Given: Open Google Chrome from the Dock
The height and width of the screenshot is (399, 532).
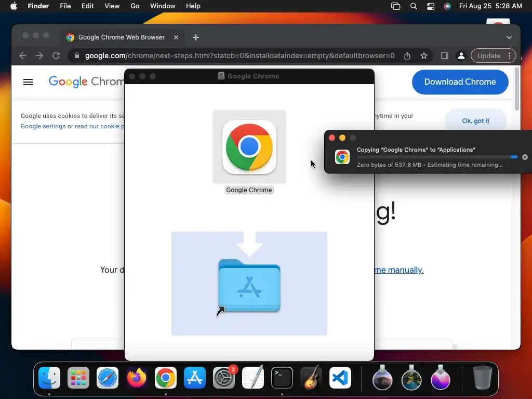Looking at the screenshot, I should (x=166, y=378).
